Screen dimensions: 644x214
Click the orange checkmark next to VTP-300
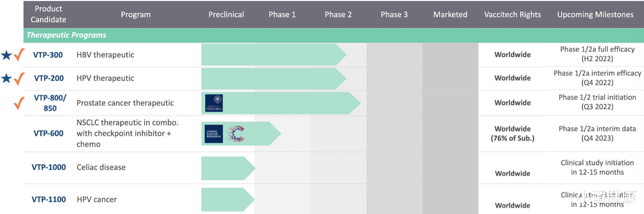coord(19,55)
